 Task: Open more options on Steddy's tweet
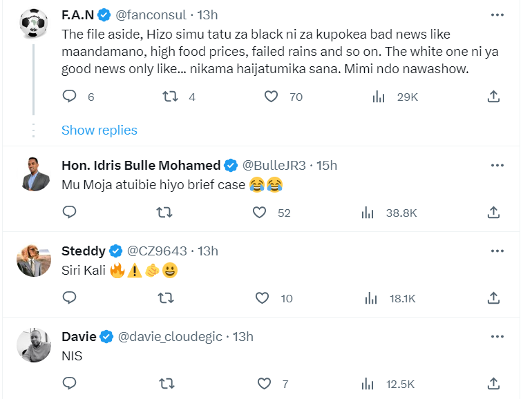tap(497, 251)
